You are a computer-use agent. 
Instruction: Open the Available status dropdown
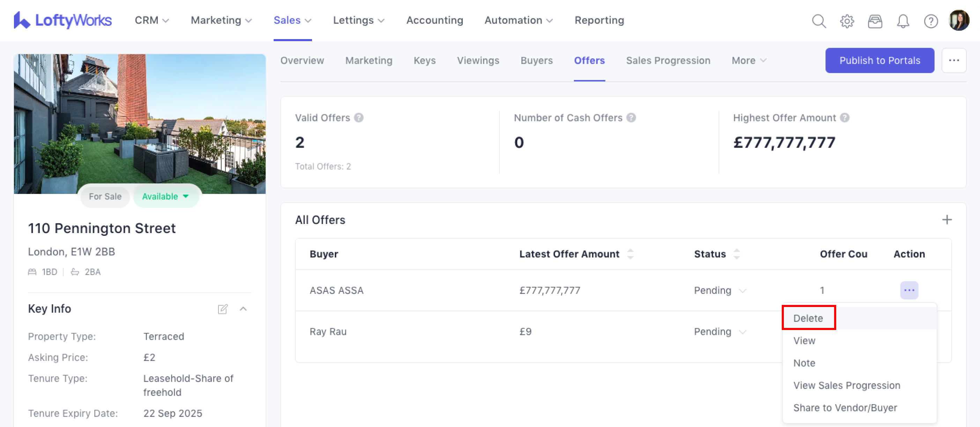[165, 196]
